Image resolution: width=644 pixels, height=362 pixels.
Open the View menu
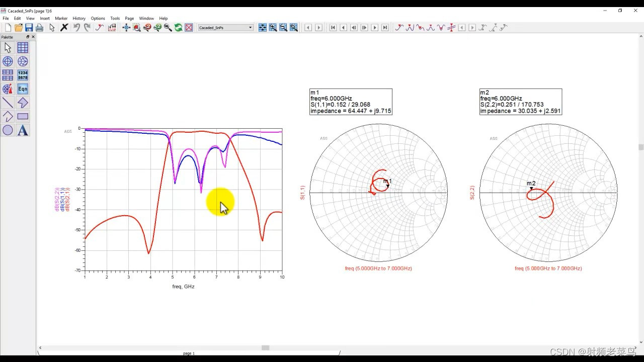click(30, 19)
